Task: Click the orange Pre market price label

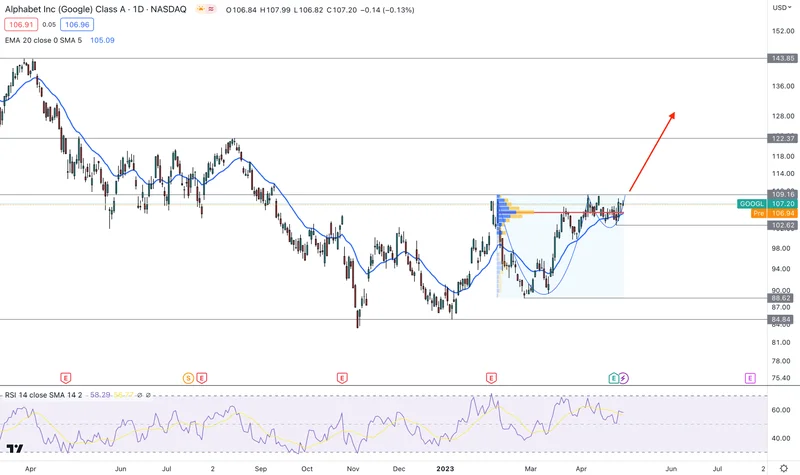Action: click(x=757, y=213)
